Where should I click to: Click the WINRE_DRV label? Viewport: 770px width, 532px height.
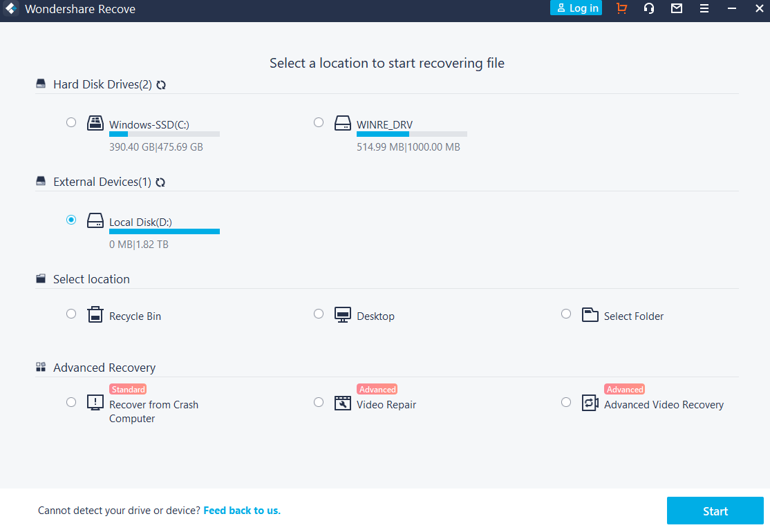384,124
